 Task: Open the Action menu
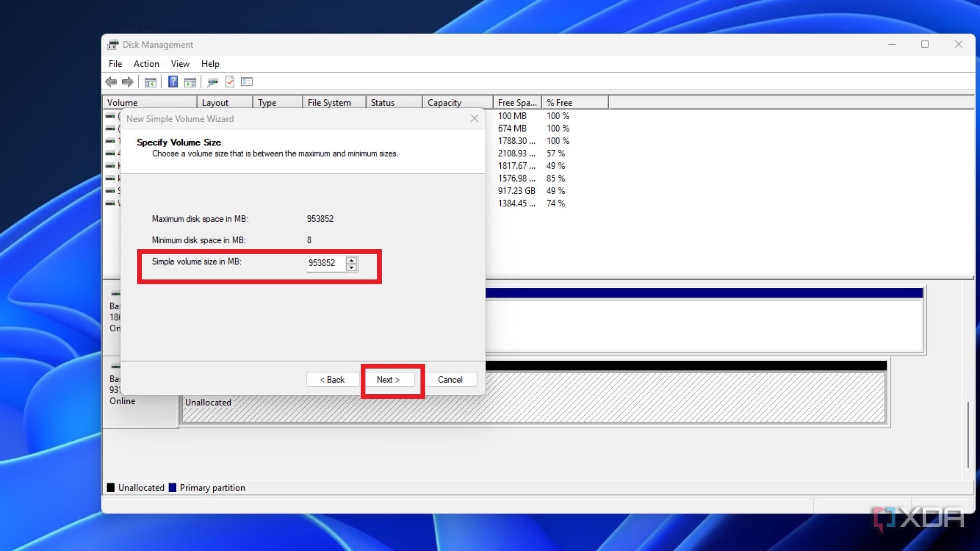(x=146, y=64)
